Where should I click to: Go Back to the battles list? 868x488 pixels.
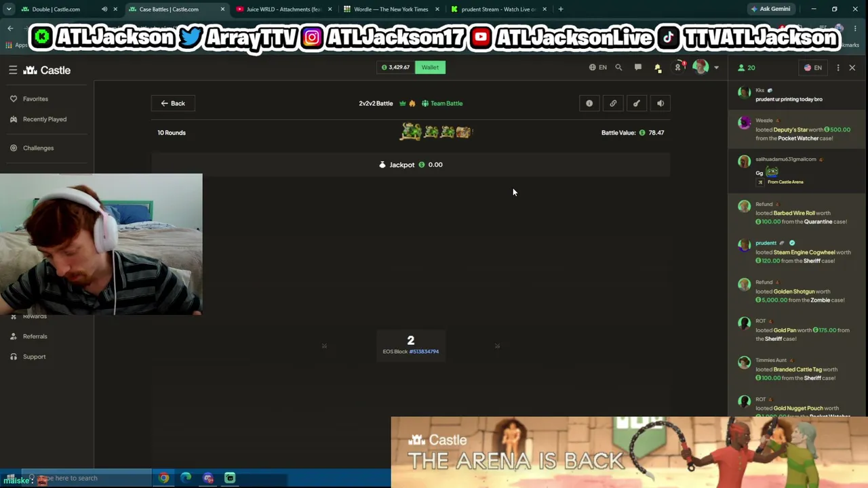coord(173,103)
